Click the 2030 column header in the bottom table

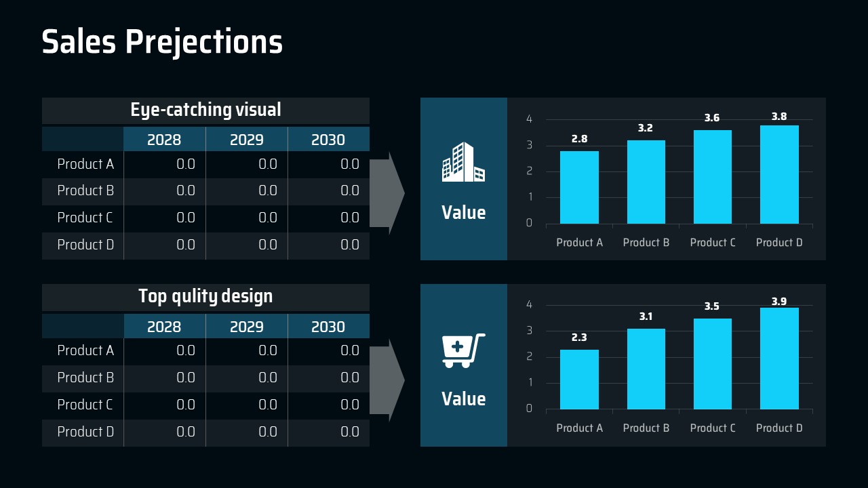point(328,327)
